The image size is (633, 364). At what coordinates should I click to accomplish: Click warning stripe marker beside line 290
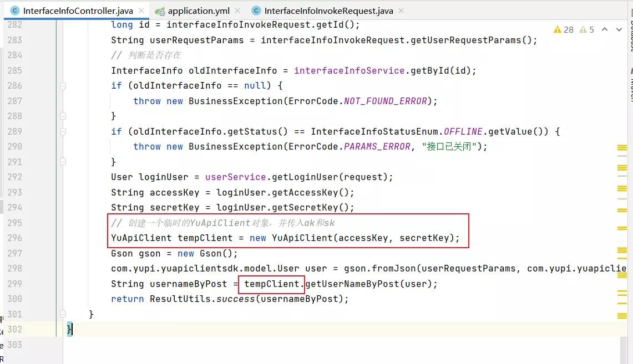pyautogui.click(x=622, y=148)
